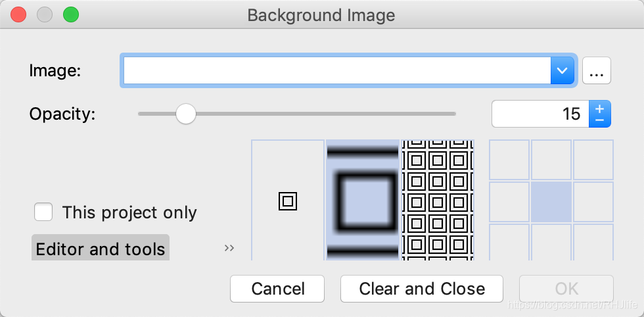Select the tile fill mode thumbnail
Viewport: 644px width, 317px height.
pyautogui.click(x=437, y=201)
